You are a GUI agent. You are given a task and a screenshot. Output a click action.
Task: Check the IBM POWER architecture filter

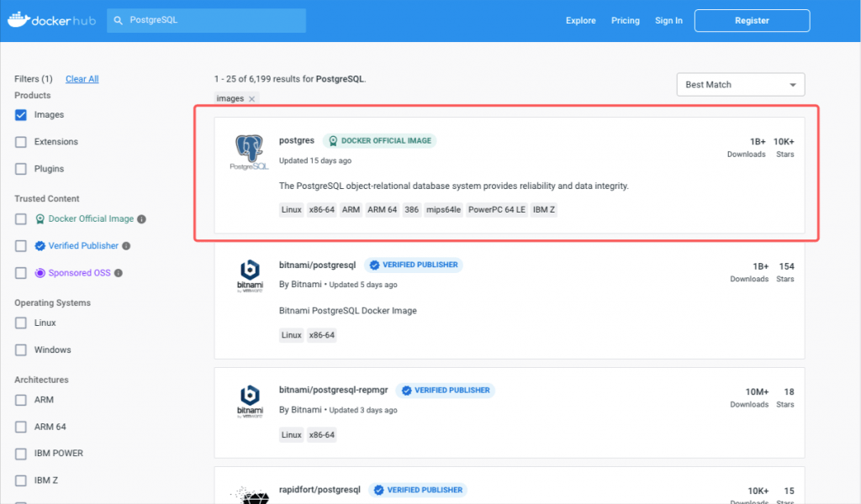[x=21, y=454]
